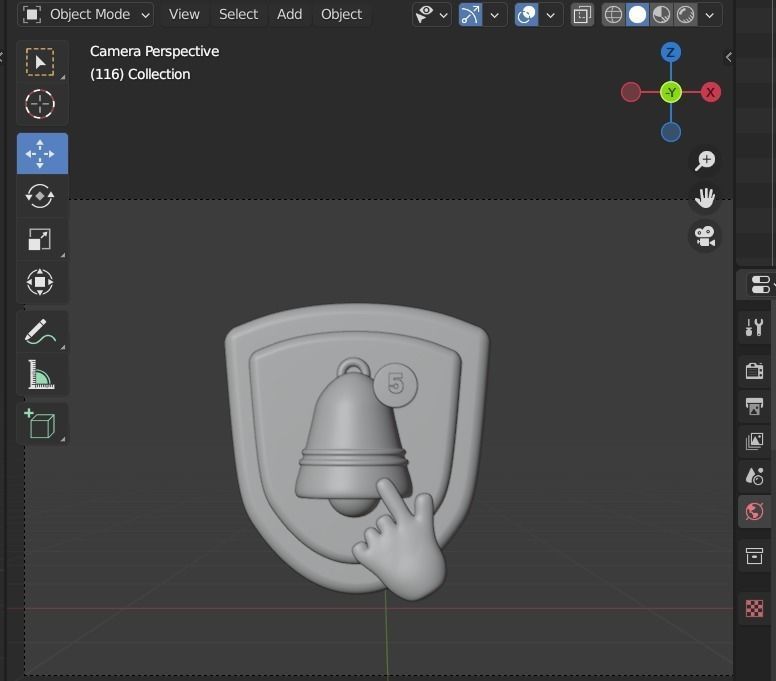Open the Tool properties tab
Screen dimensions: 776x681
click(x=754, y=327)
